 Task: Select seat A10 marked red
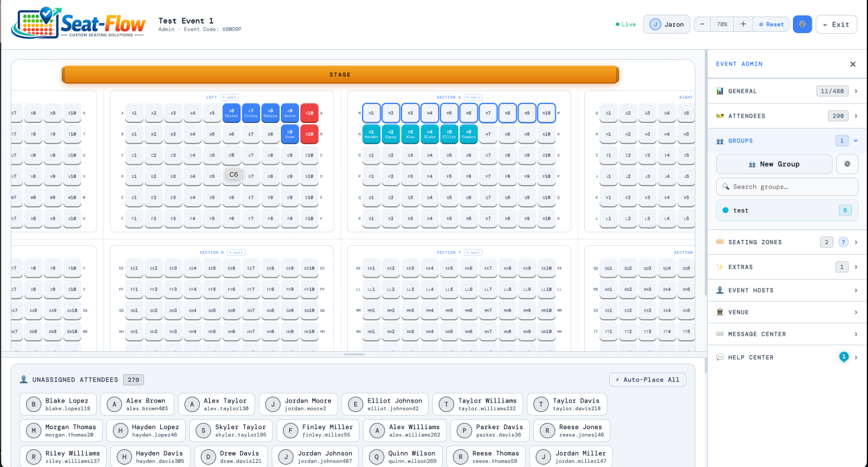pos(309,112)
